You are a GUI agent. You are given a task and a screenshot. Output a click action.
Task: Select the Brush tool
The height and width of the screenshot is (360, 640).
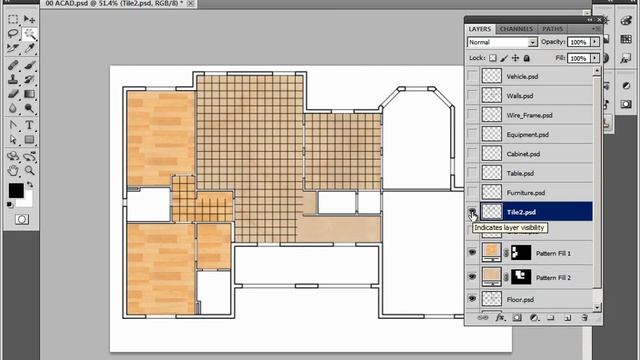tap(29, 65)
